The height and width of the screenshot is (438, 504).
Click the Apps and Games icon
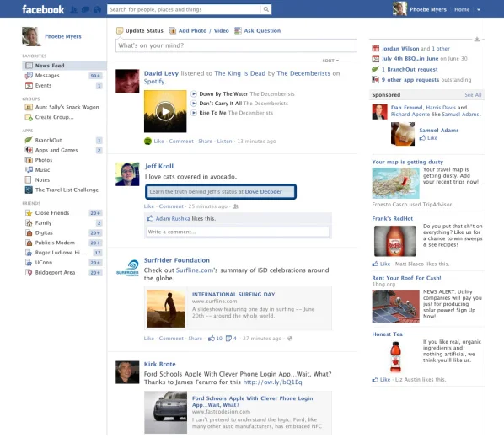[x=29, y=150]
